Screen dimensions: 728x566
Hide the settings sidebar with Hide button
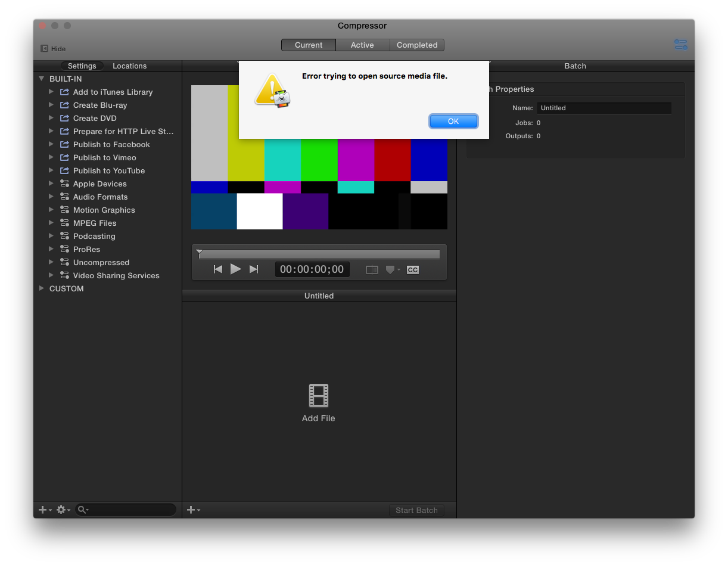[53, 49]
